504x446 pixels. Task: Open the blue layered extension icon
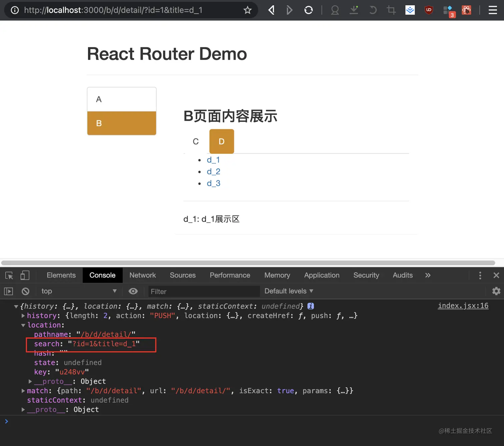(410, 10)
